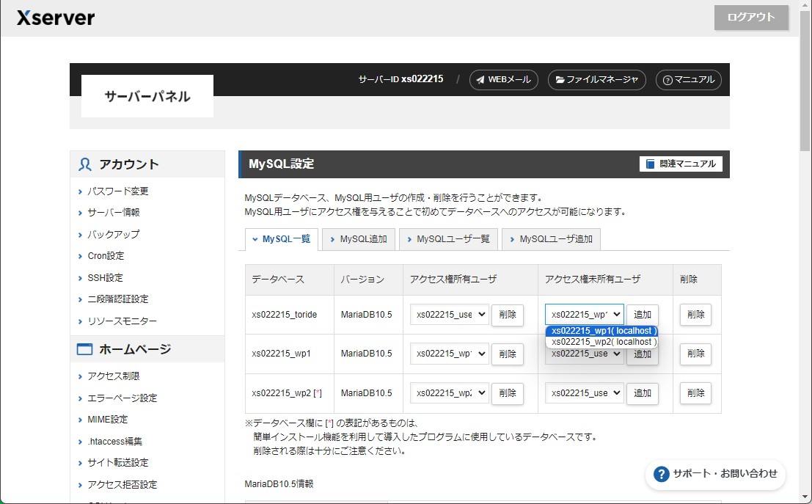Open アクセス制限 in the sidebar
This screenshot has height=504, width=812.
(114, 376)
